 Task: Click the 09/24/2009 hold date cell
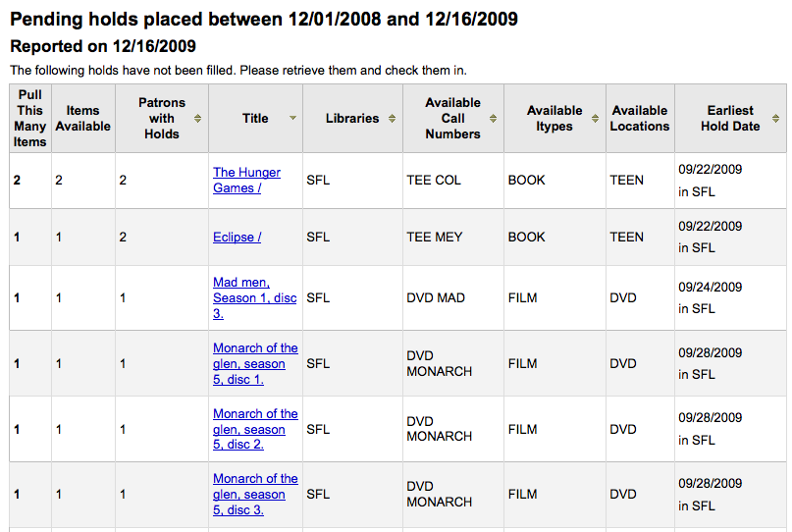pyautogui.click(x=730, y=297)
